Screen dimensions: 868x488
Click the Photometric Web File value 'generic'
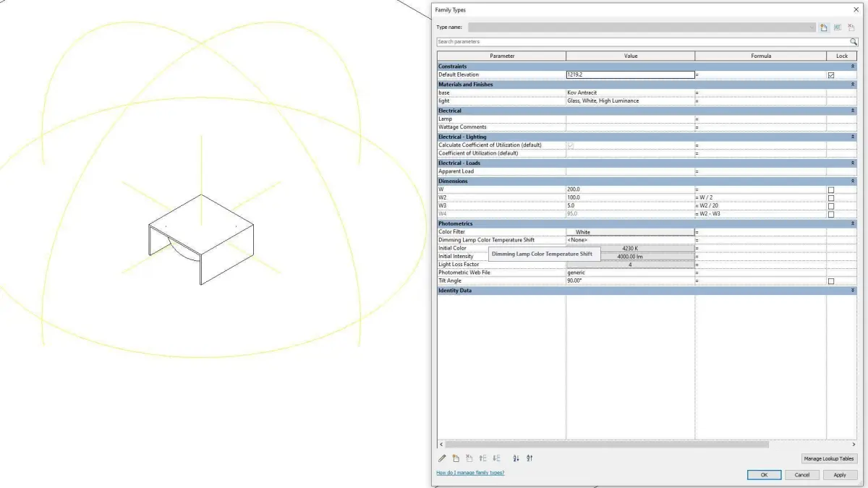576,273
